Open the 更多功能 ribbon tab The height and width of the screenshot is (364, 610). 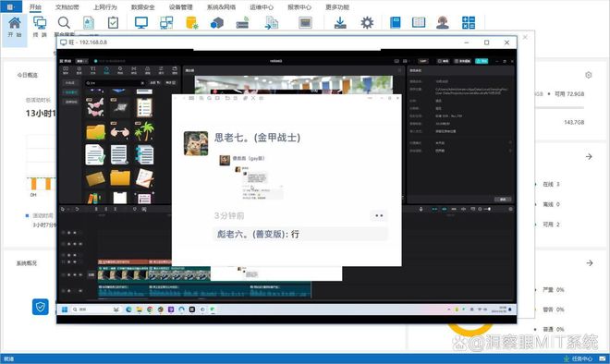point(337,7)
